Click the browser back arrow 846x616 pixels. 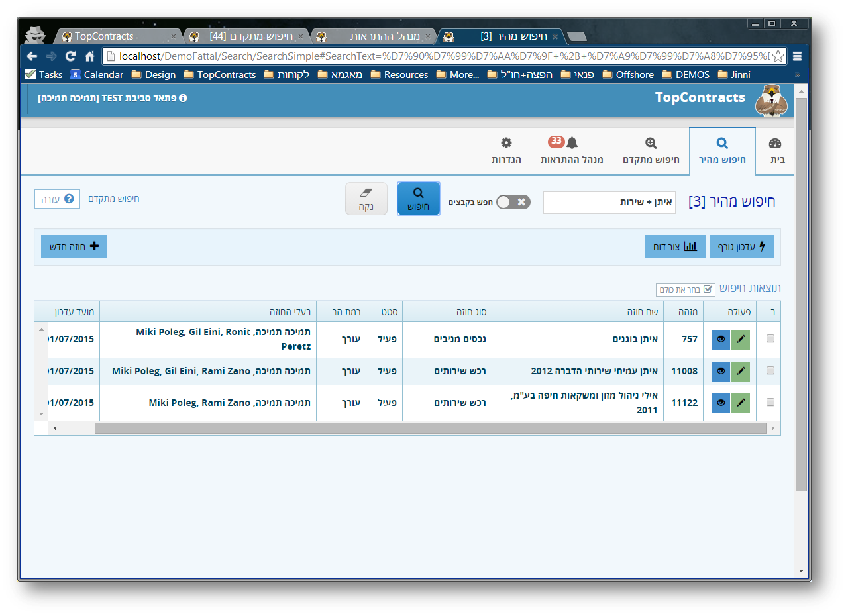(x=32, y=56)
